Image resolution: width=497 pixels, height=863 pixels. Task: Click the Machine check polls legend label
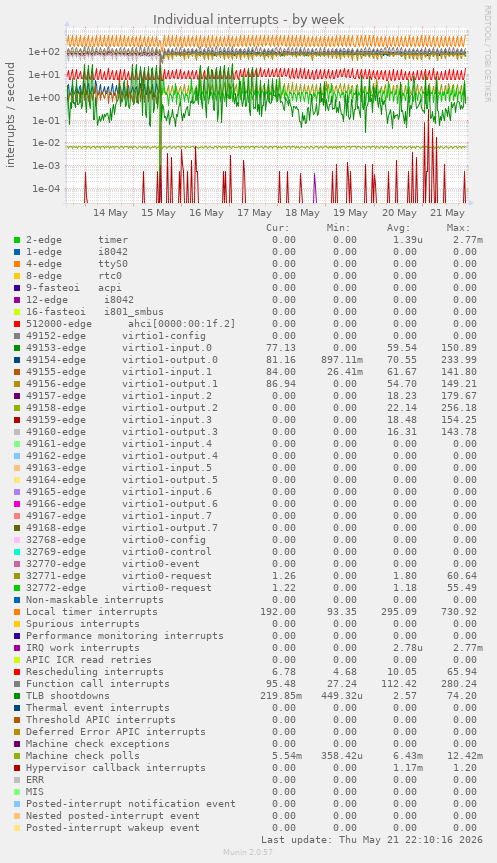(83, 756)
